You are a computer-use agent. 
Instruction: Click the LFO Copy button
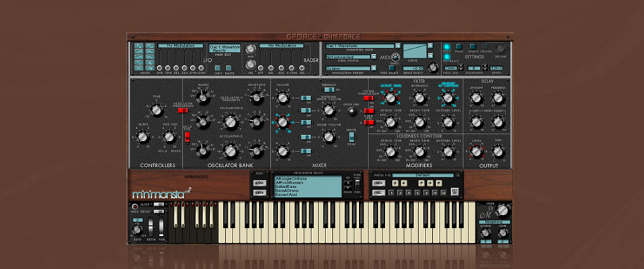(x=218, y=68)
